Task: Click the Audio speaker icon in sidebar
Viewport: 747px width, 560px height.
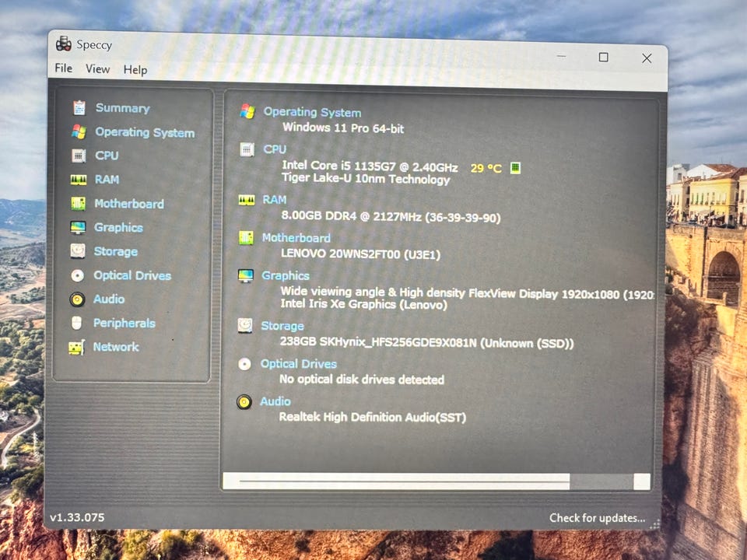Action: tap(77, 299)
